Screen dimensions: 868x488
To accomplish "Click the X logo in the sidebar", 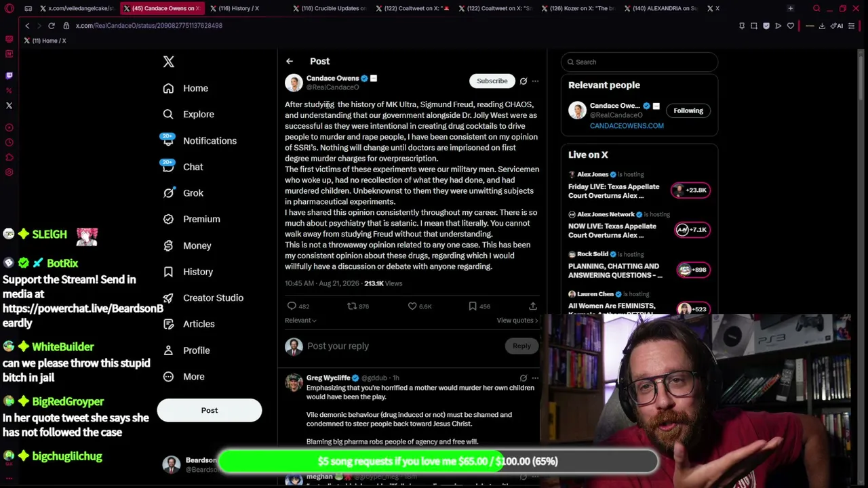I will [169, 62].
